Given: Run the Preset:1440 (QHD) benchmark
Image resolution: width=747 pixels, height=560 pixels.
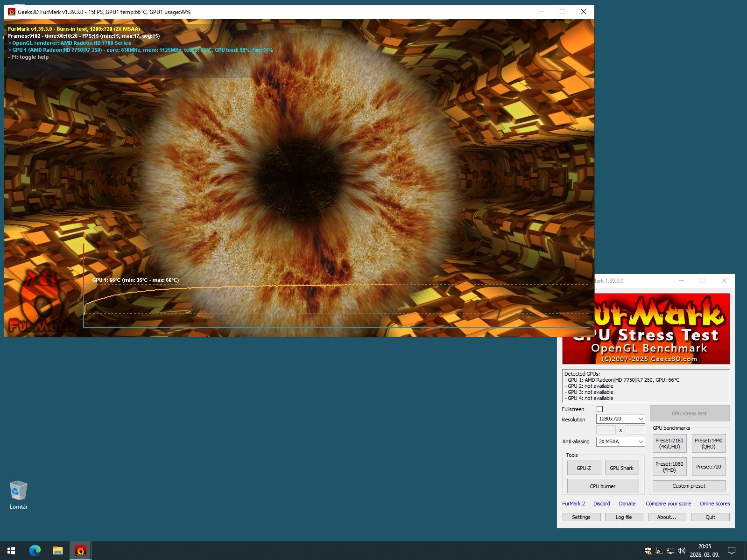Looking at the screenshot, I should click(709, 444).
